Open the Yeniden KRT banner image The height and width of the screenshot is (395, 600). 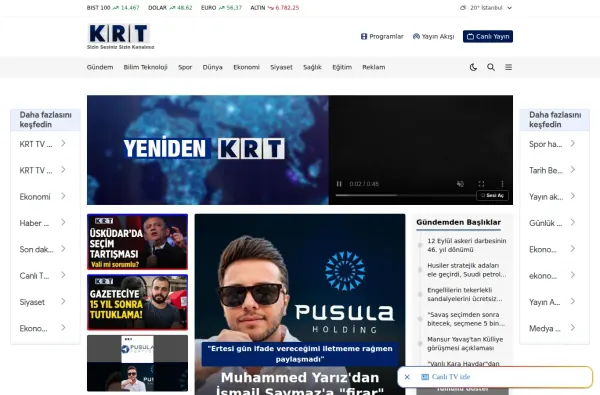[x=208, y=150]
